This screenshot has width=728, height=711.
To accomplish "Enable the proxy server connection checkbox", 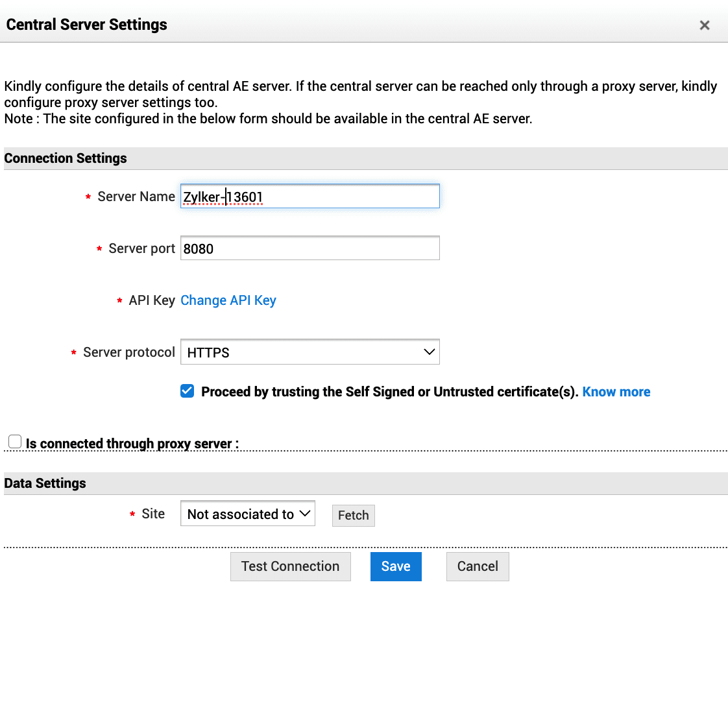I will tap(15, 442).
